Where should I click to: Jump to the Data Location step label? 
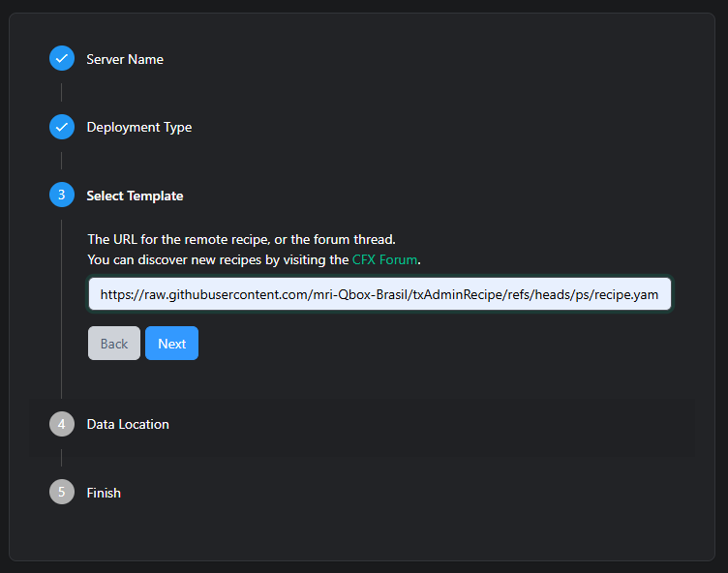128,424
